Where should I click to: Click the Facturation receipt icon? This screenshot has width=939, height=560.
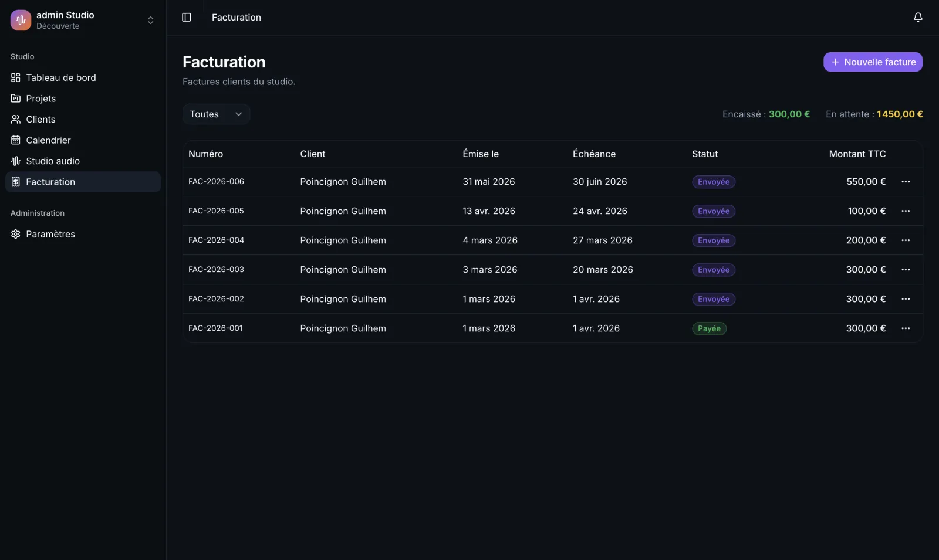click(16, 182)
